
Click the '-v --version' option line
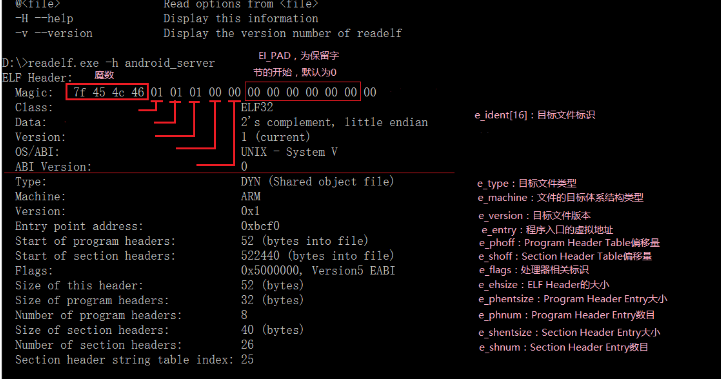click(208, 33)
